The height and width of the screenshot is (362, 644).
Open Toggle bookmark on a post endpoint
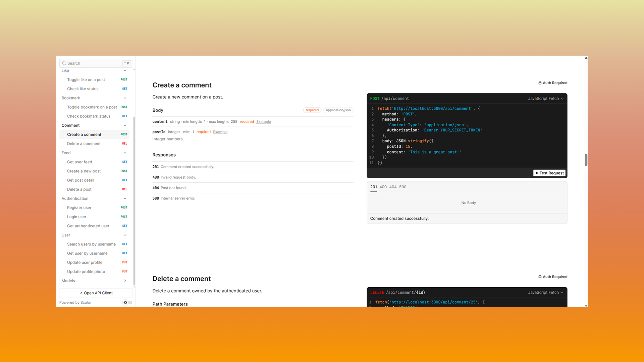tap(95, 107)
